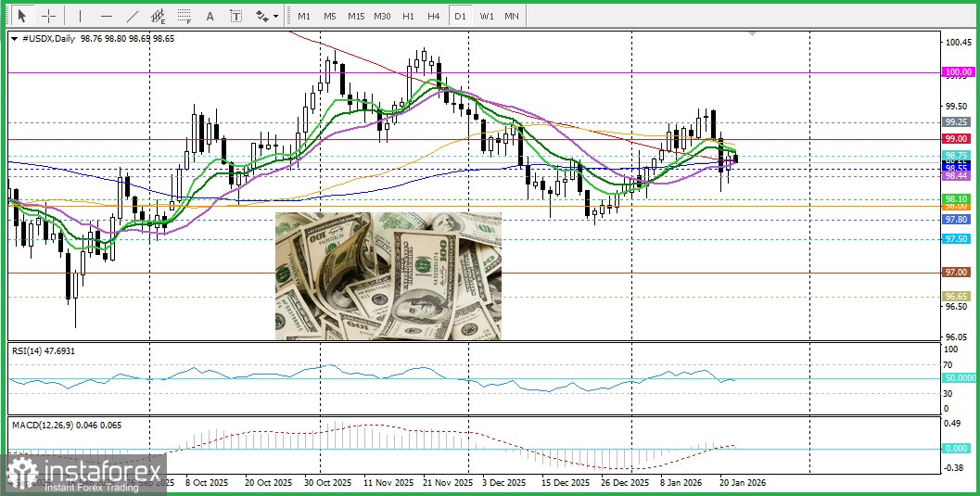Click the RSI(14) 47.6931 indicator label
The width and height of the screenshot is (980, 496).
(44, 351)
